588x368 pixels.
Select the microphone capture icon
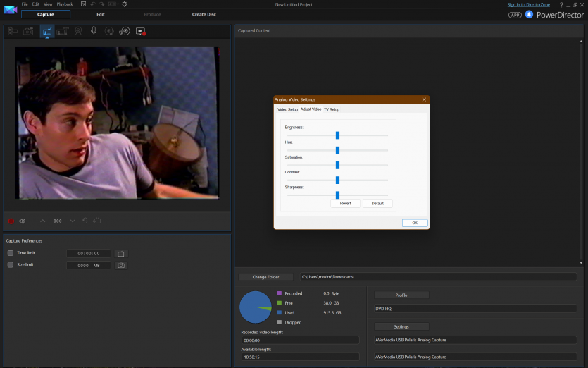94,31
